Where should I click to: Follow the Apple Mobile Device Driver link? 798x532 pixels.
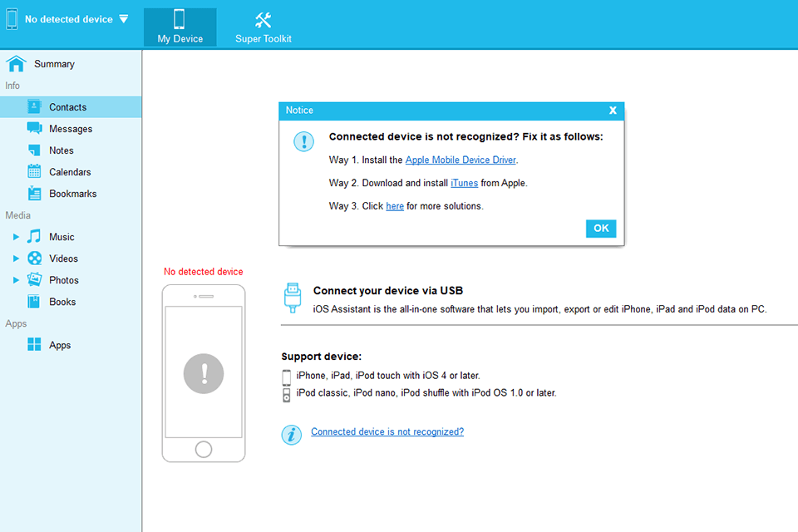tap(460, 159)
